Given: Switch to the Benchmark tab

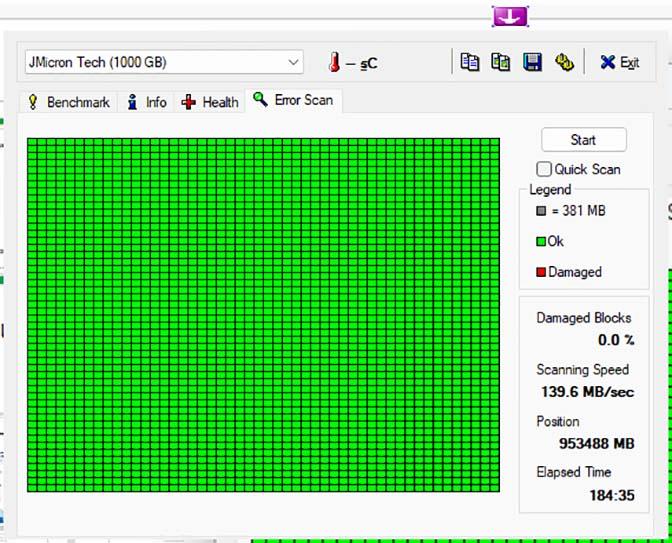Looking at the screenshot, I should [x=69, y=102].
